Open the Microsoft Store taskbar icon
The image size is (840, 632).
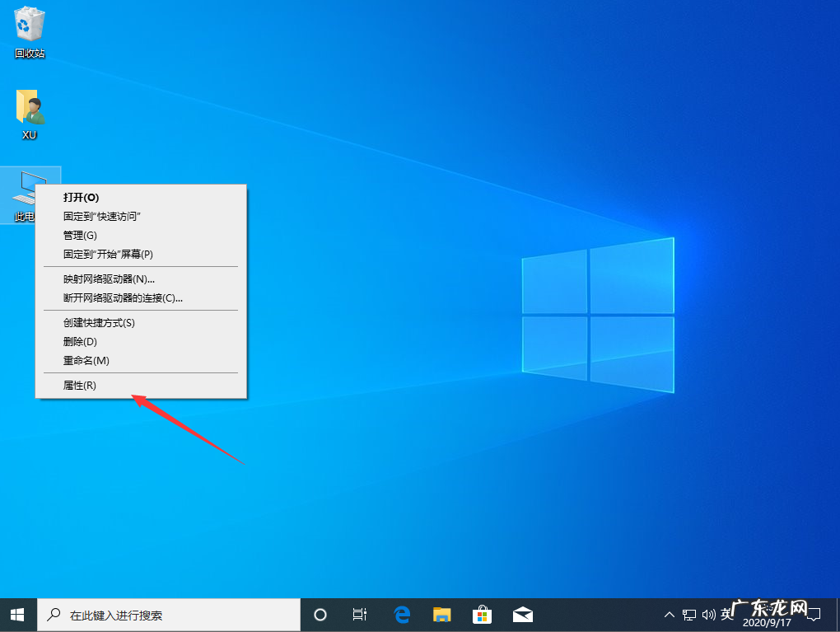[x=481, y=614]
